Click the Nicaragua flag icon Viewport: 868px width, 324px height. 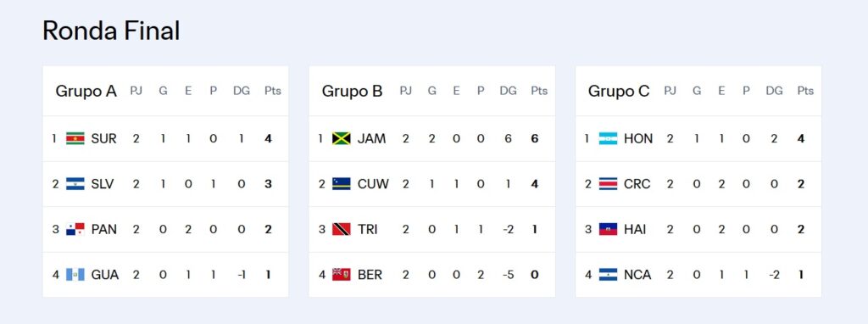point(608,275)
